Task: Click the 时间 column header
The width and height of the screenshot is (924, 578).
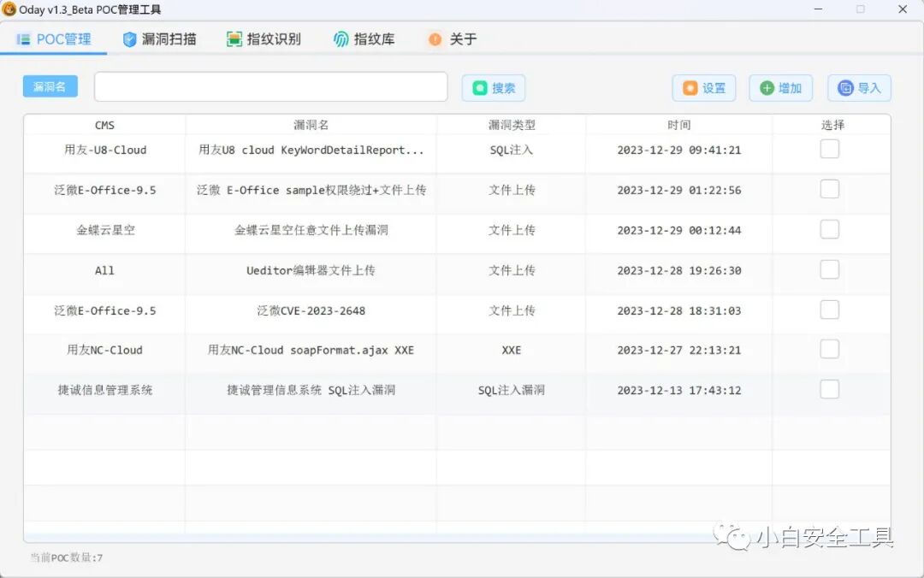Action: [x=678, y=125]
